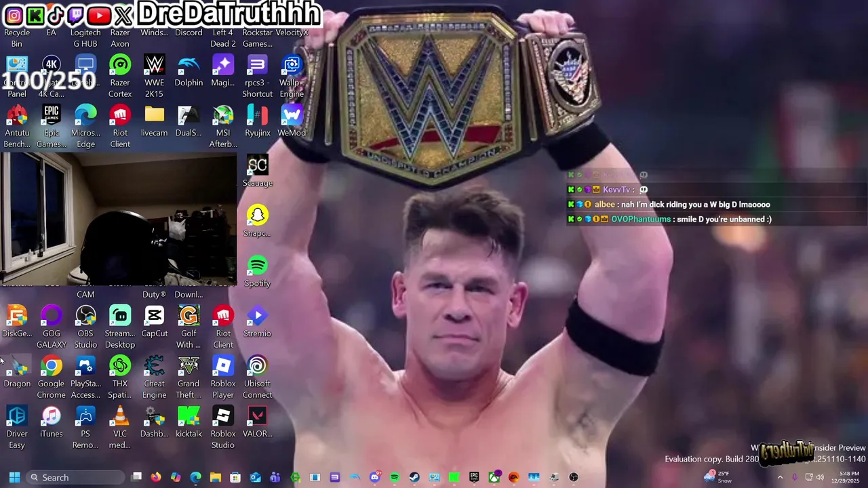Open the PlayStation Accessories shortcut
The image size is (868, 488).
[85, 378]
